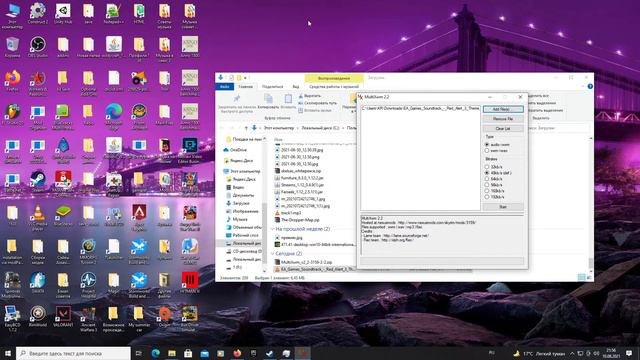
Task: Open the Файл tab in Explorer
Action: 224,87
